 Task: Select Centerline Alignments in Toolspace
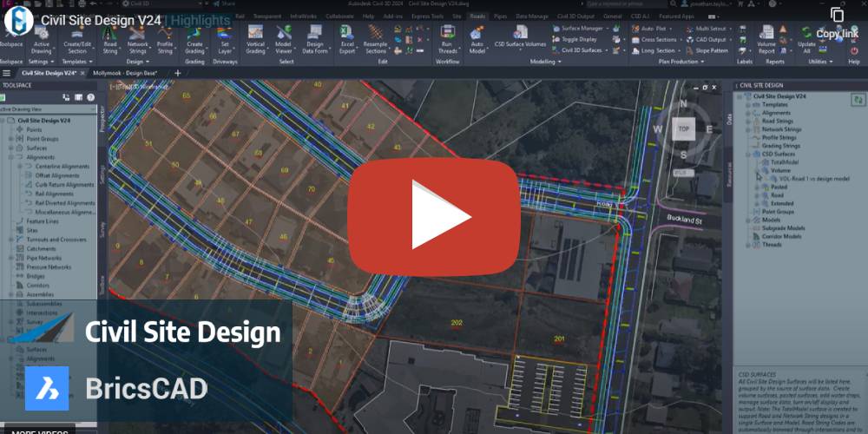coord(62,166)
